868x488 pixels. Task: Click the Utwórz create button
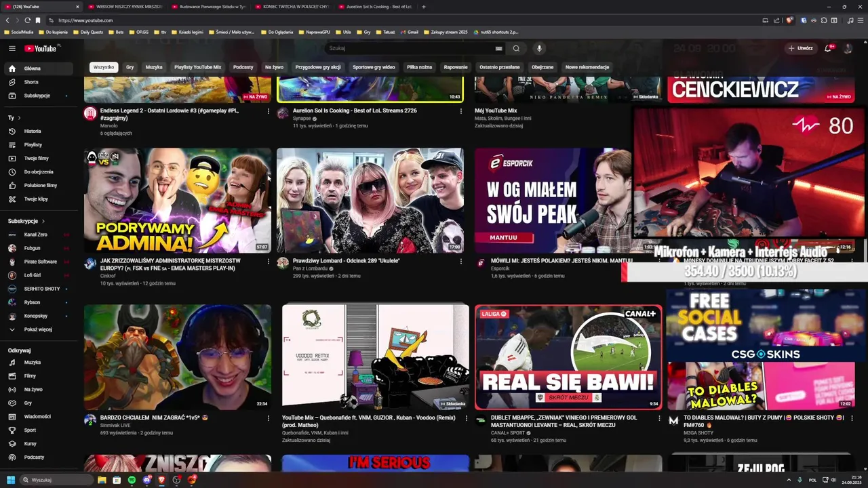point(800,48)
